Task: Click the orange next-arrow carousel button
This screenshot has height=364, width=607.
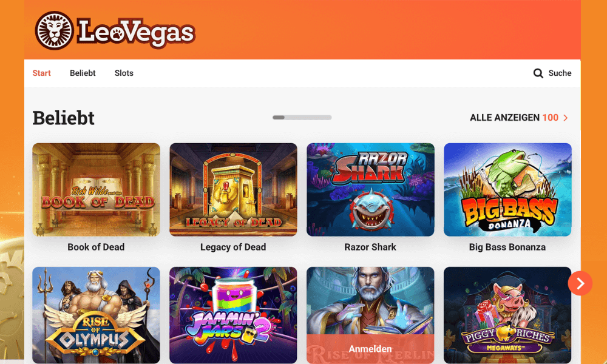Action: [x=580, y=283]
